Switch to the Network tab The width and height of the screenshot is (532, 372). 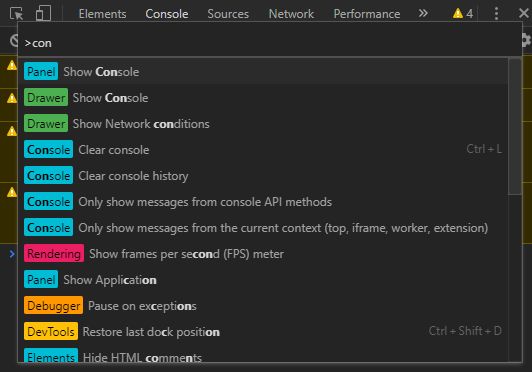coord(291,14)
